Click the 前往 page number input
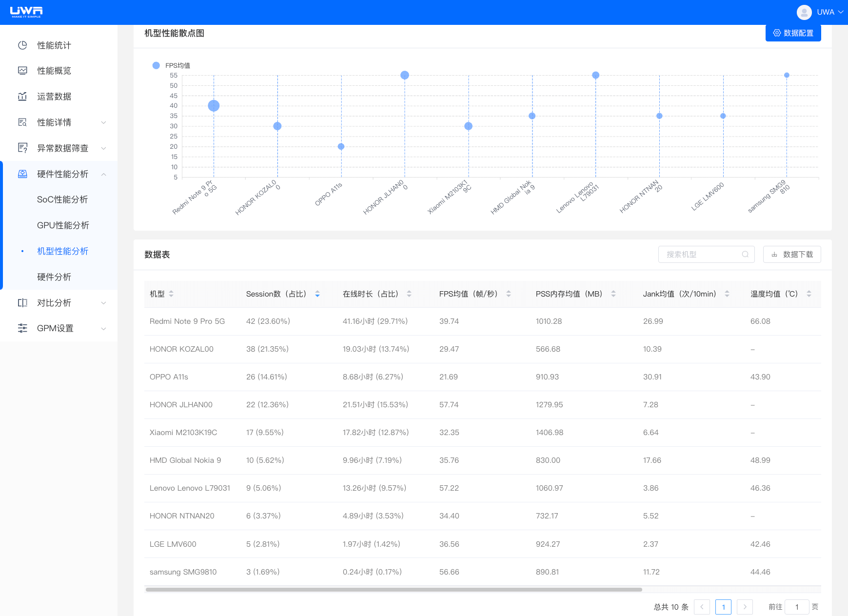The width and height of the screenshot is (848, 616). [x=797, y=607]
